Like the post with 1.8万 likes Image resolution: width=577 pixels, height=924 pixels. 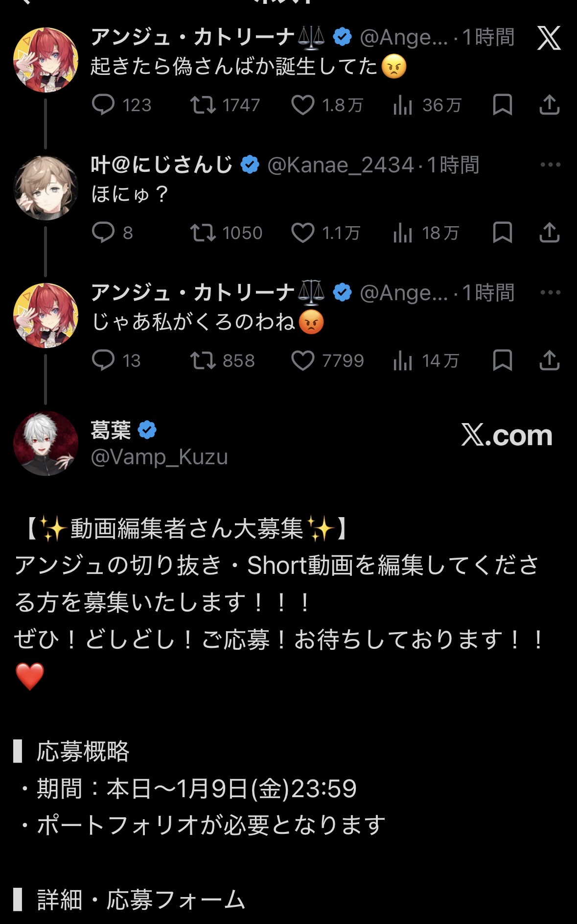tap(303, 105)
